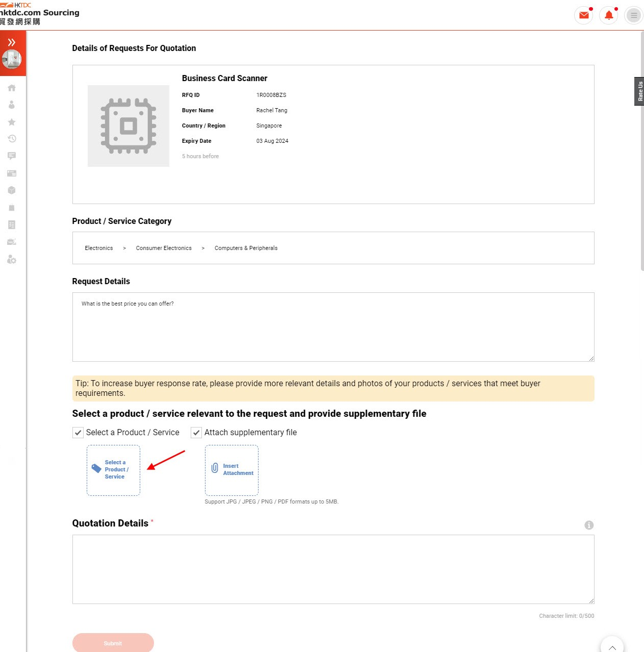Click the hktdc.com Sourcing logo

click(40, 14)
